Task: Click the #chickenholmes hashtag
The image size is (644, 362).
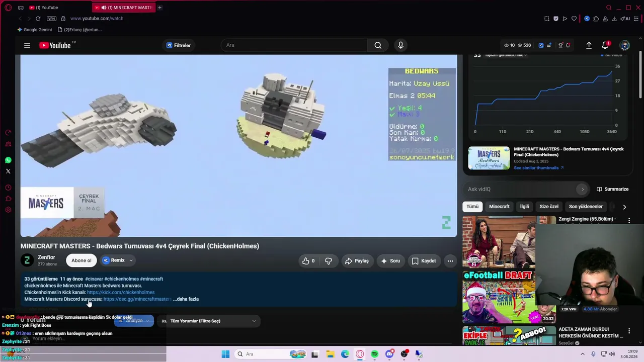Action: (x=121, y=279)
